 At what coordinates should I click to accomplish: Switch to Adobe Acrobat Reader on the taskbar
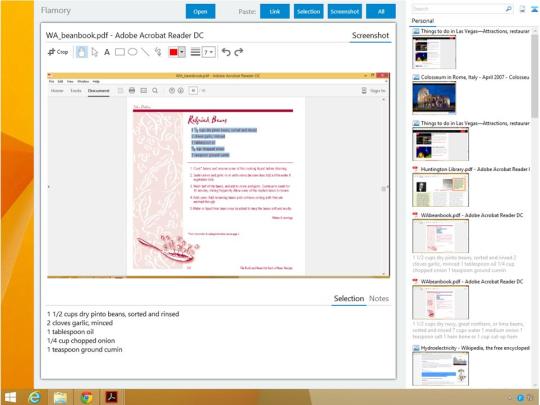tap(112, 397)
